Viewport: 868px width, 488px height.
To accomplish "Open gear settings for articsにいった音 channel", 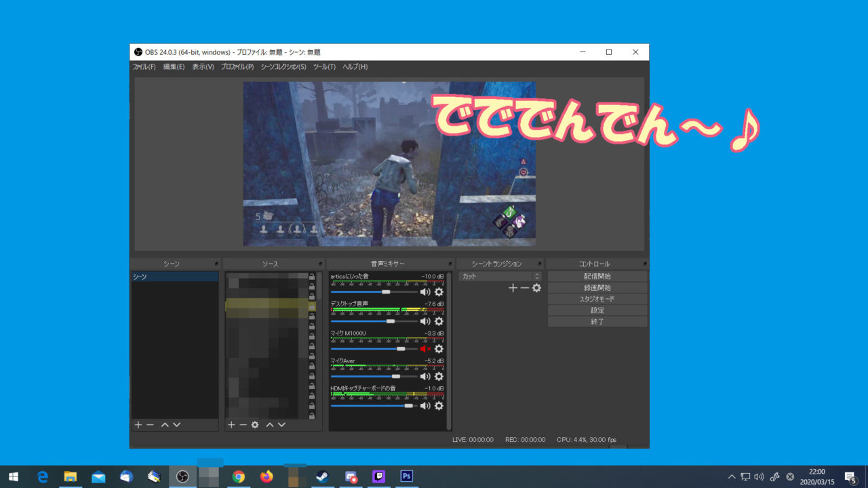I will [439, 292].
